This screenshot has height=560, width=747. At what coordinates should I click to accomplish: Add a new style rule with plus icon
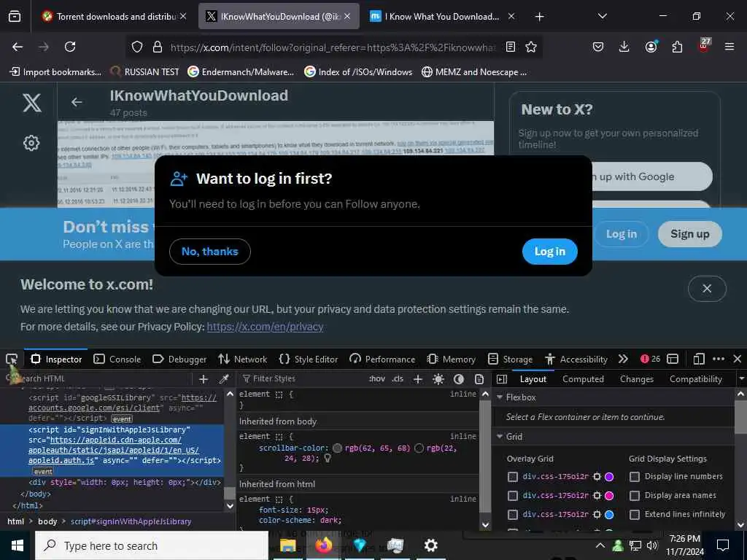[x=418, y=379]
